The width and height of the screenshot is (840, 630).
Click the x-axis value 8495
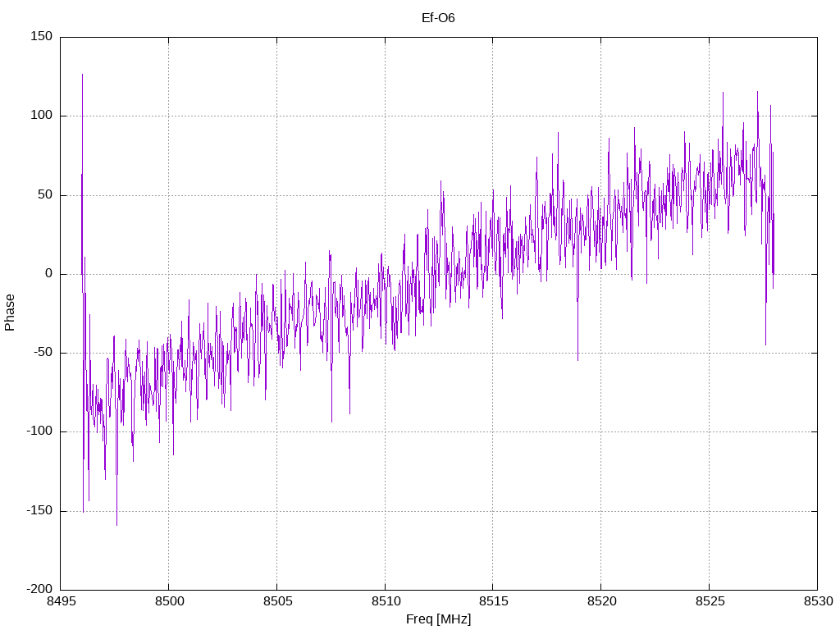coord(61,601)
